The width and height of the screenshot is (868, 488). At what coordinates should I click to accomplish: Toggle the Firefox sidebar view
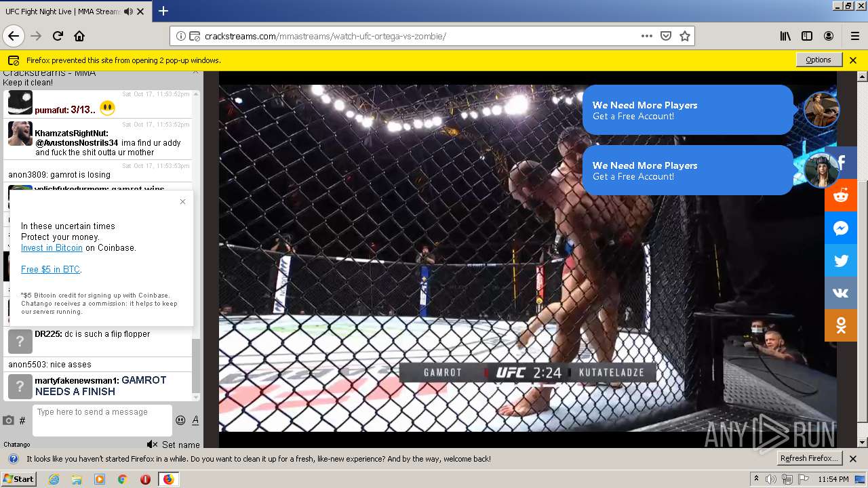(807, 36)
